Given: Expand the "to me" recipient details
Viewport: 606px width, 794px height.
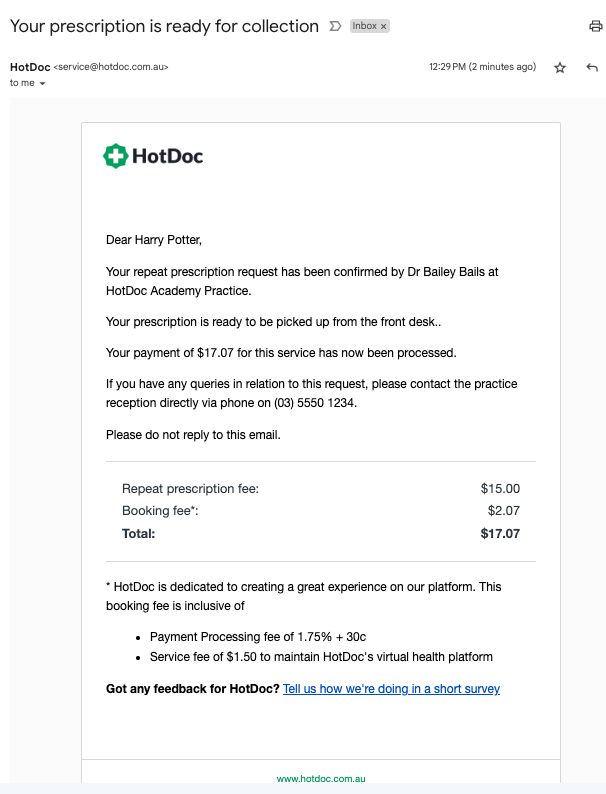Looking at the screenshot, I should point(42,84).
